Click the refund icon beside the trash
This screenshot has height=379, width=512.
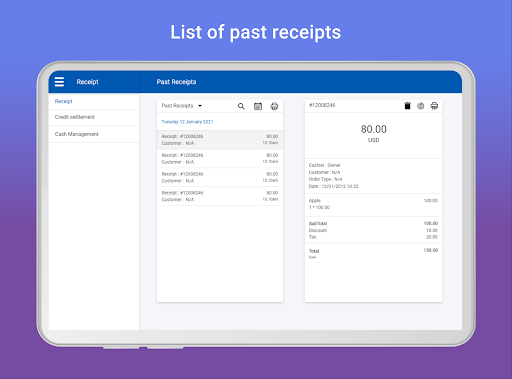click(421, 106)
